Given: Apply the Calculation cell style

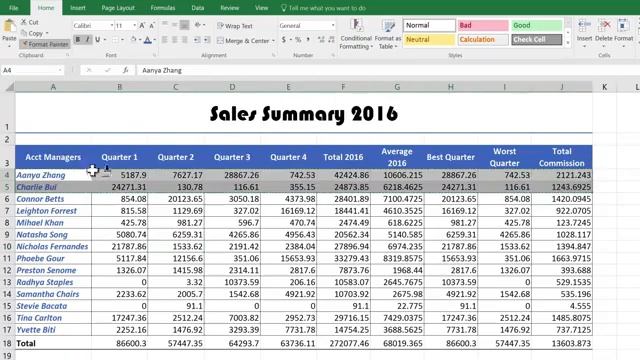Looking at the screenshot, I should click(x=483, y=40).
